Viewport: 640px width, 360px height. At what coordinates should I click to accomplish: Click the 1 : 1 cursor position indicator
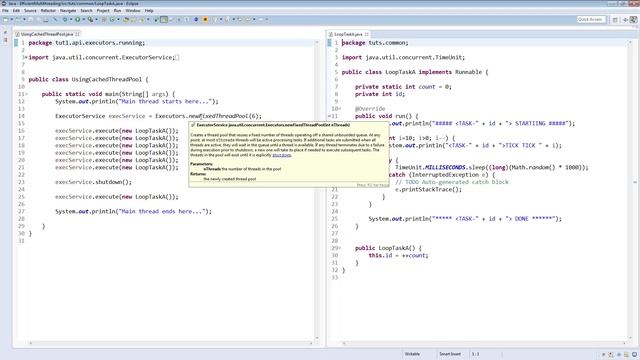coord(476,354)
